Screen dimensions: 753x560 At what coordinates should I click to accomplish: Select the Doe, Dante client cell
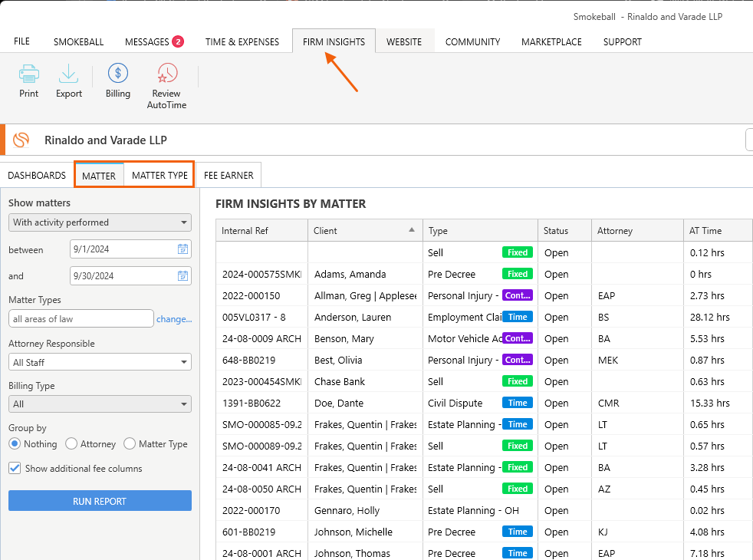tap(365, 403)
